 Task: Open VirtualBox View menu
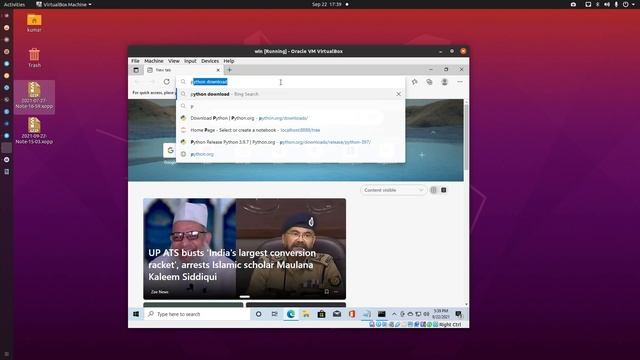tap(173, 61)
